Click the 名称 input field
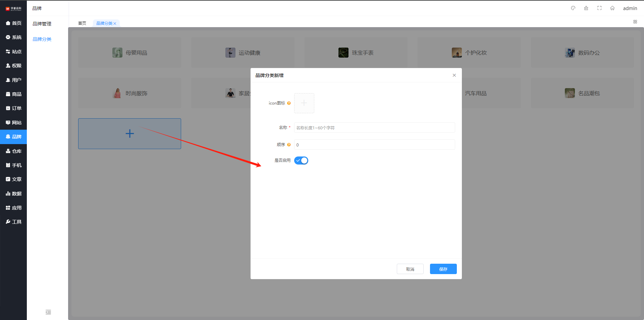The image size is (644, 320). 374,128
